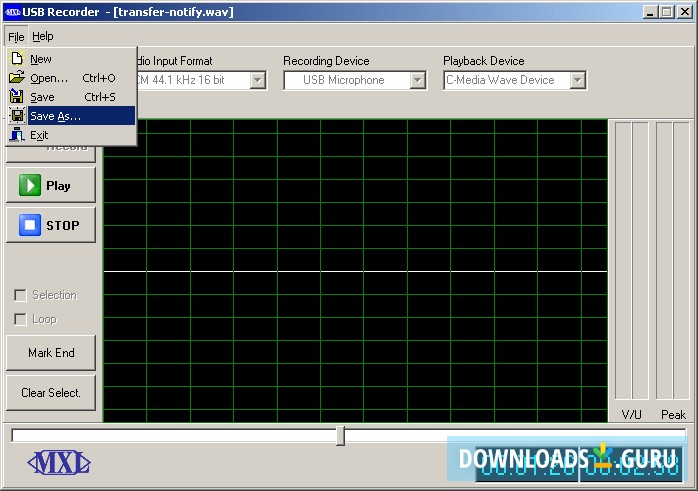Click the Peak level meter

[x=673, y=261]
